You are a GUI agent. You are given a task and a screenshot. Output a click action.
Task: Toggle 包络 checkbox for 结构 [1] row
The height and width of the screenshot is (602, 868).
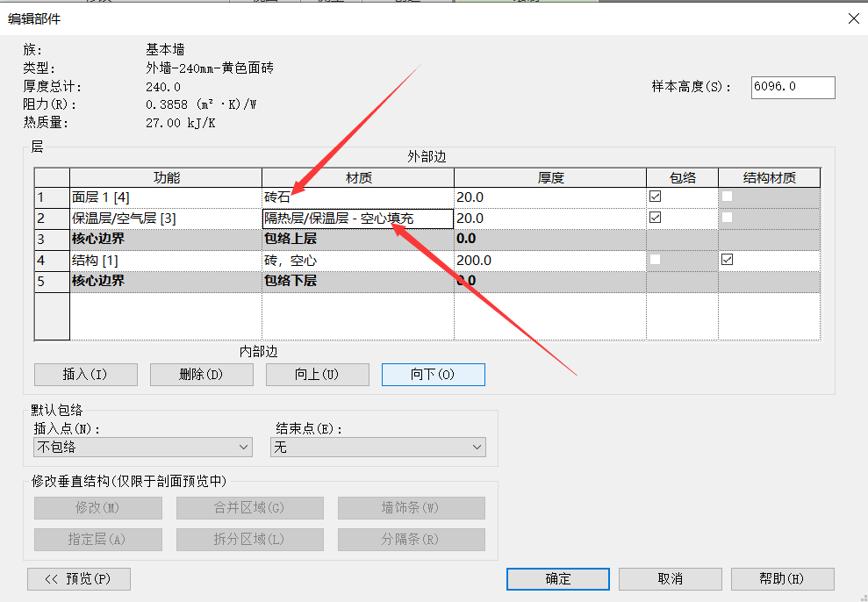[655, 261]
